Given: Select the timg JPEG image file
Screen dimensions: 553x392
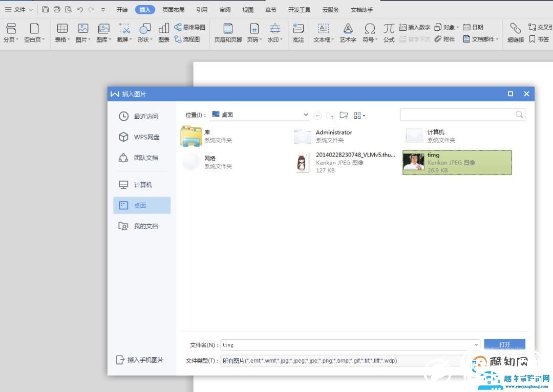Looking at the screenshot, I should coord(457,163).
